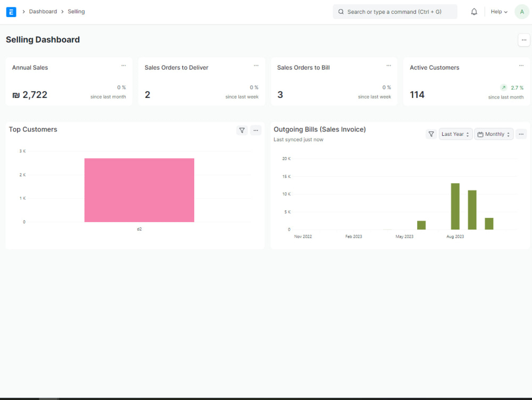Open the ERPNext home logo
This screenshot has width=532, height=400.
11,11
